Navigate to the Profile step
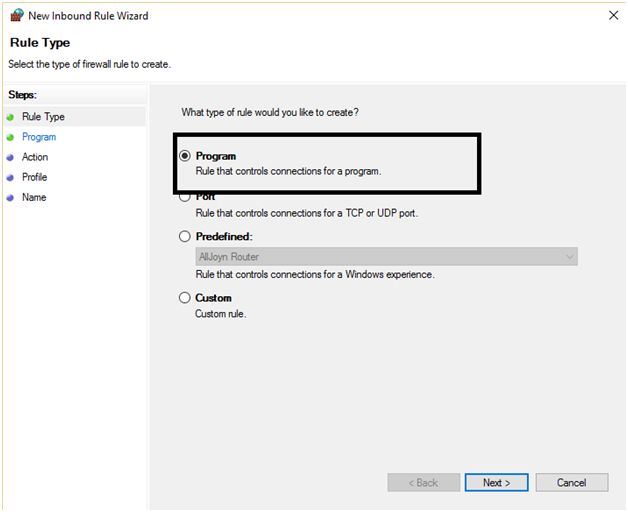The height and width of the screenshot is (512, 628). tap(35, 177)
